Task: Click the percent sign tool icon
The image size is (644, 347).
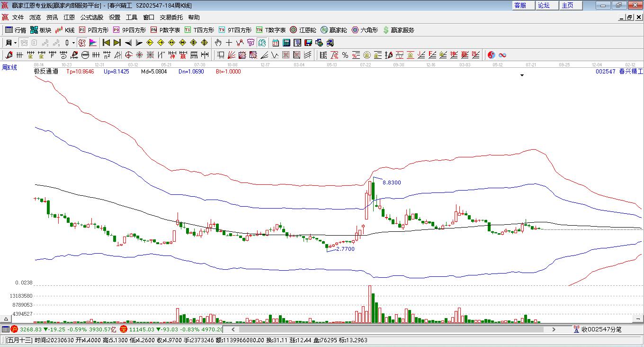Action: [345, 55]
